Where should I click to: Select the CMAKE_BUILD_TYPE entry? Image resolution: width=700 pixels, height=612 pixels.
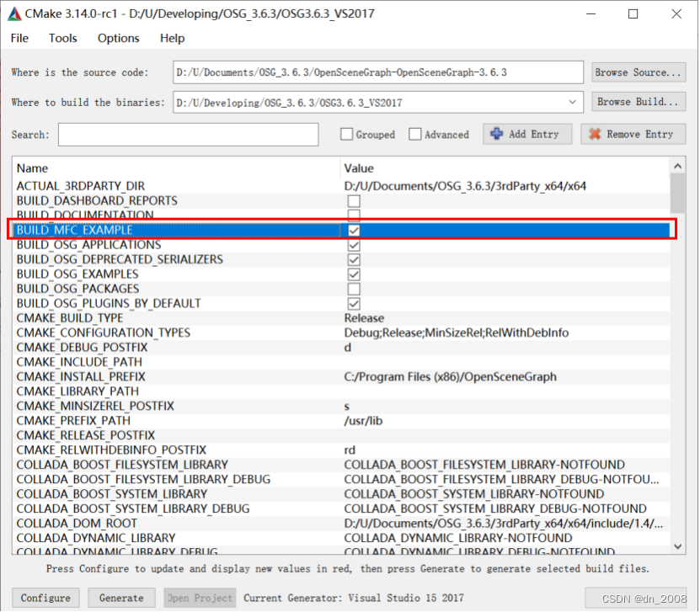tap(70, 318)
